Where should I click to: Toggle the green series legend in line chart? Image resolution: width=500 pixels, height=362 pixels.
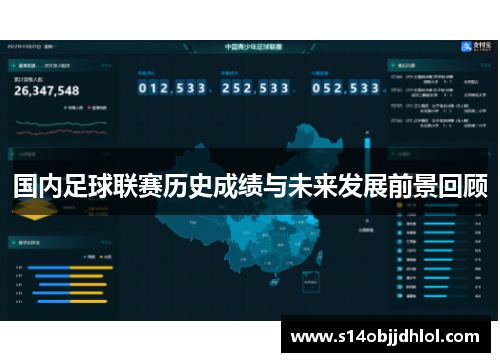(x=74, y=108)
